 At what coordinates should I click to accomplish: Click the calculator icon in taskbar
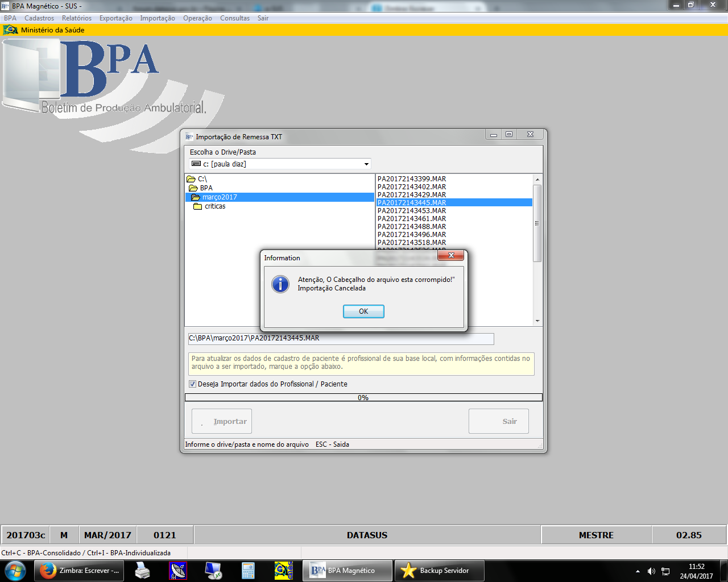(248, 571)
